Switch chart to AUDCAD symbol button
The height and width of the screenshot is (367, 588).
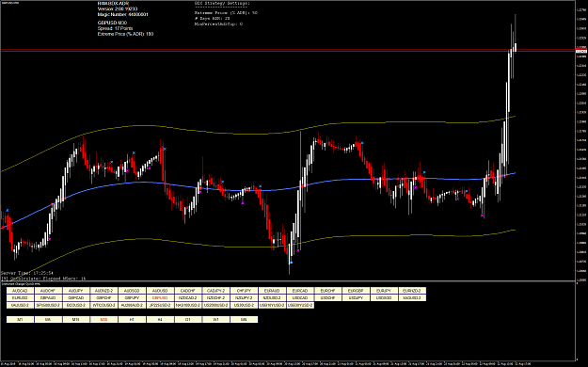(x=21, y=291)
